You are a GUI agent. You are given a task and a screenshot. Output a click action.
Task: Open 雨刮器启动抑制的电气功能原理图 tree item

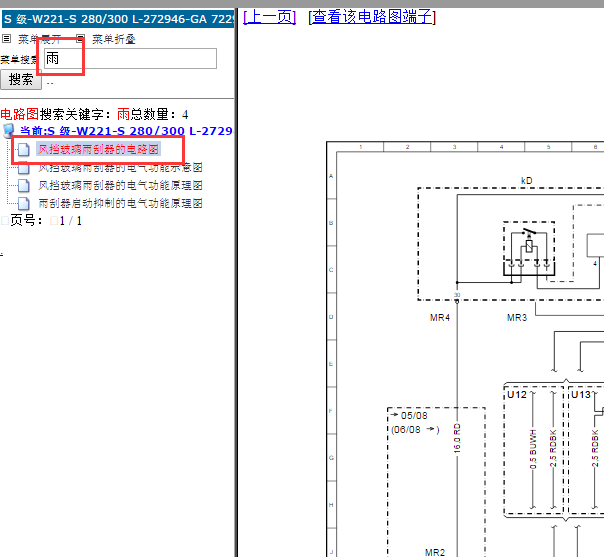click(120, 203)
